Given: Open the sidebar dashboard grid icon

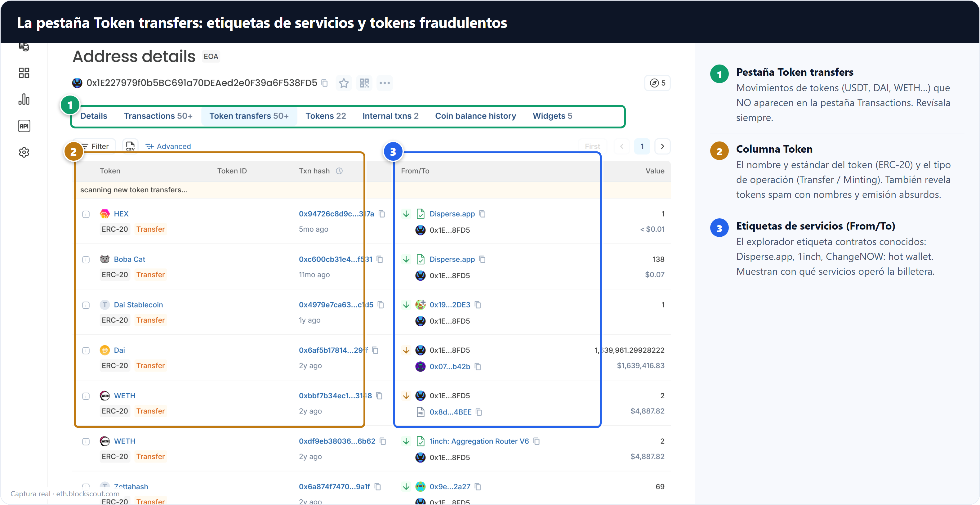Looking at the screenshot, I should 24,73.
